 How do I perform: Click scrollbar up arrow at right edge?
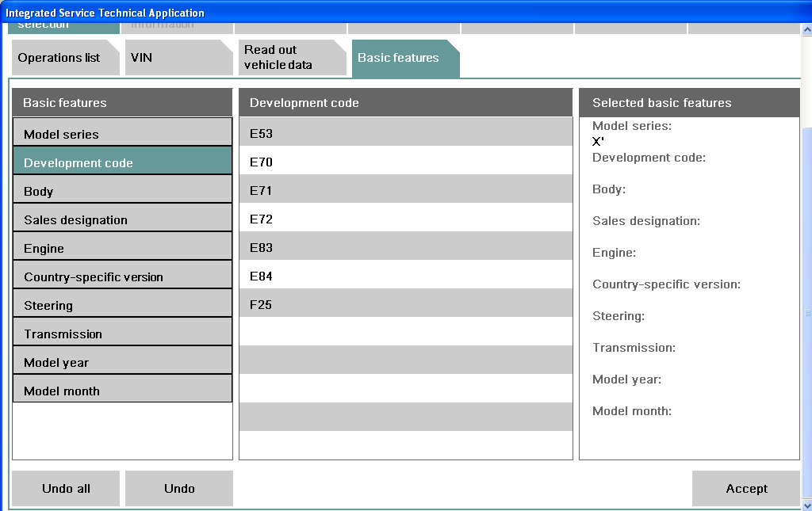click(806, 30)
